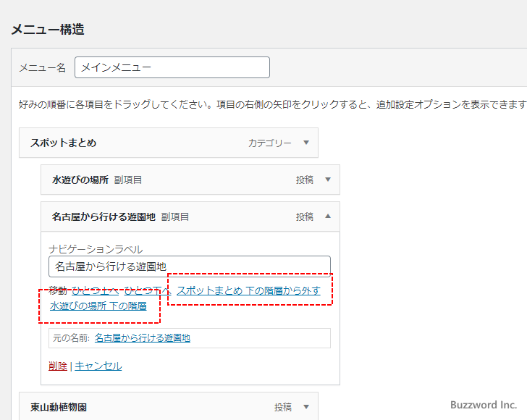The height and width of the screenshot is (420, 527).
Task: Click the カテゴリー type label
Action: point(270,143)
